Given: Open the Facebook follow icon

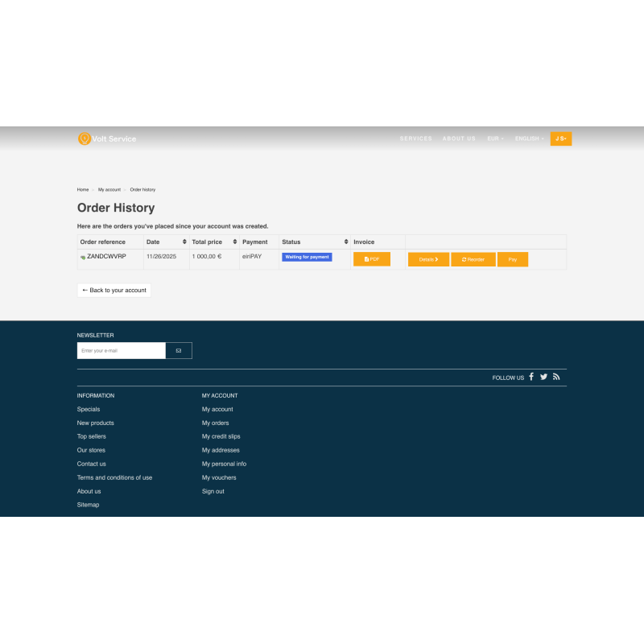Looking at the screenshot, I should [x=531, y=377].
